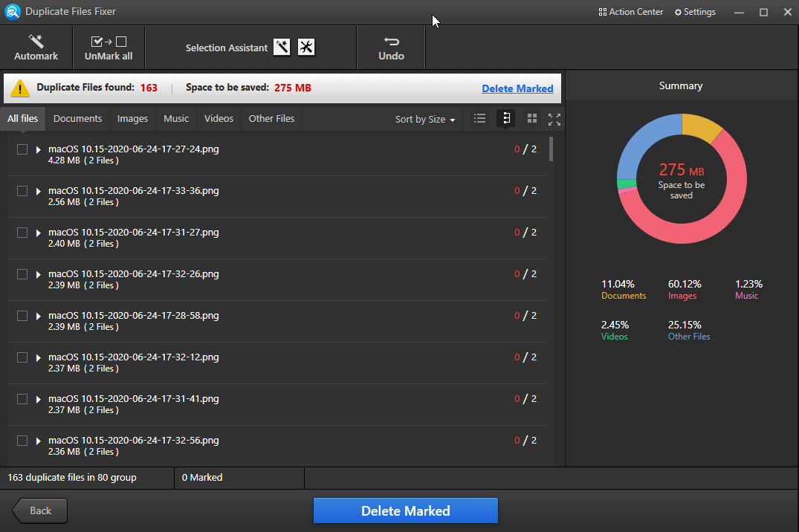Click the Delete Marked link
Screen dimensions: 799x532
click(517, 88)
